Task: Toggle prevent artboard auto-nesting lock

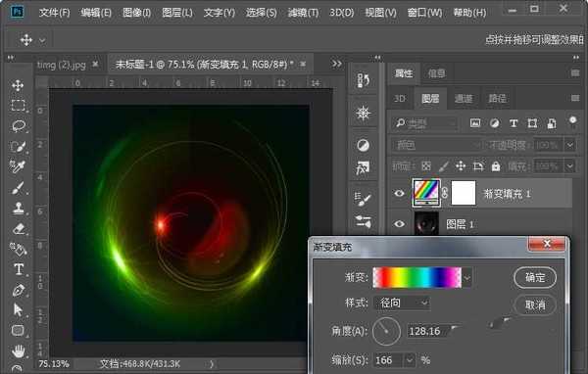Action: coord(478,166)
